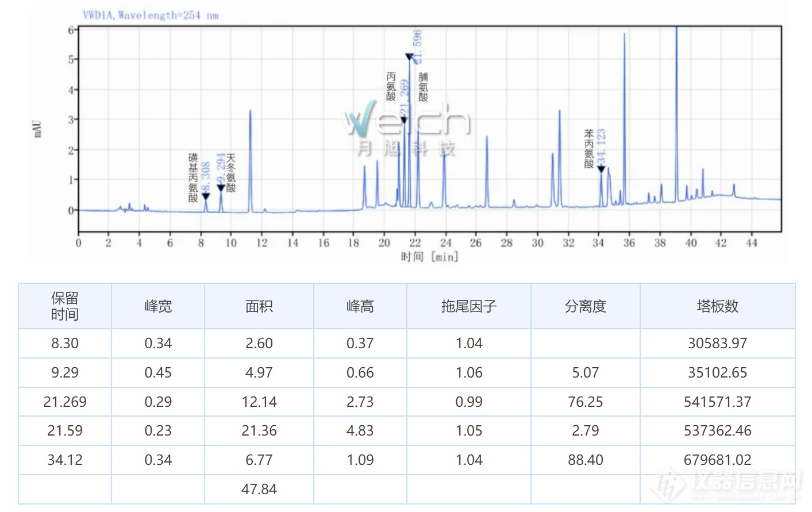Click the 9.294 peak marker triangle
This screenshot has width=812, height=512.
221,188
